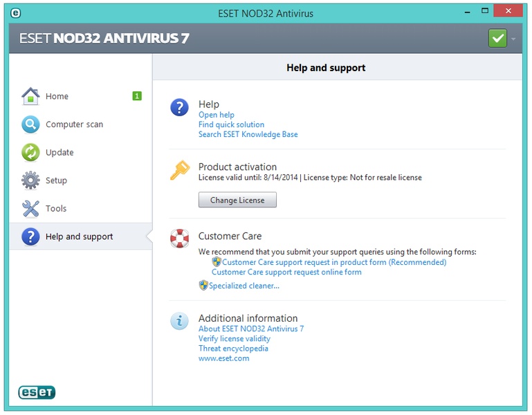This screenshot has width=532, height=415.
Task: Open the Search ESET Knowledge Base link
Action: point(248,134)
